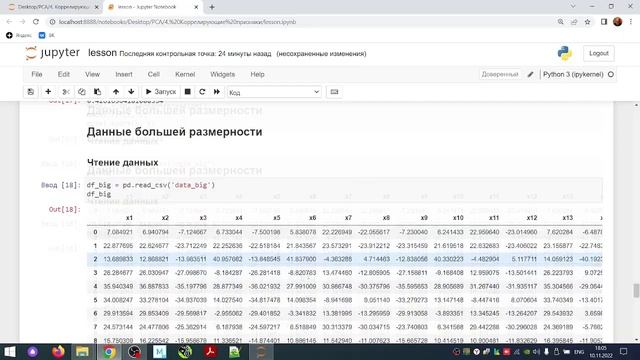This screenshot has height=360, width=640.
Task: Open the Chrome profile avatar
Action: [x=618, y=22]
